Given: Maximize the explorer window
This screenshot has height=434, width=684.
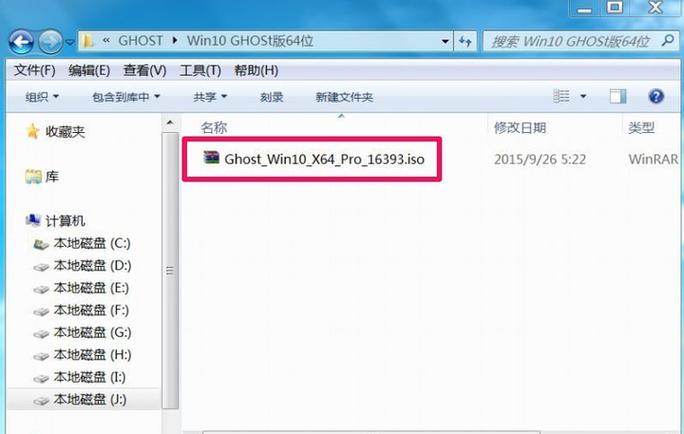Looking at the screenshot, I should tap(615, 7).
